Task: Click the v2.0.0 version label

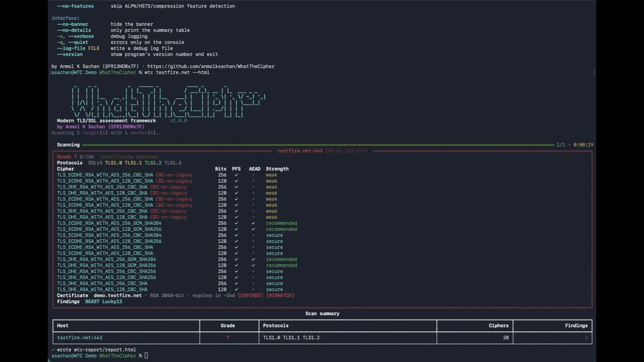Action: [178, 121]
